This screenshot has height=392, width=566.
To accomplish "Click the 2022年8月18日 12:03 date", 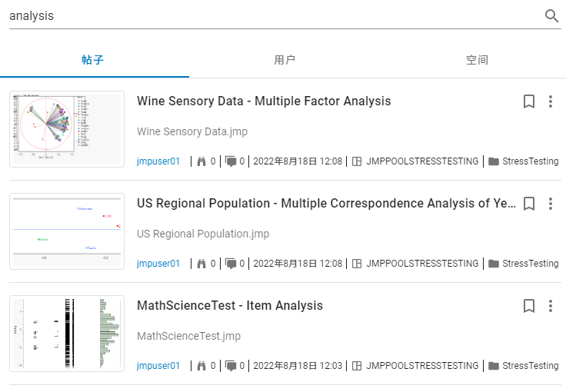I will click(x=298, y=366).
